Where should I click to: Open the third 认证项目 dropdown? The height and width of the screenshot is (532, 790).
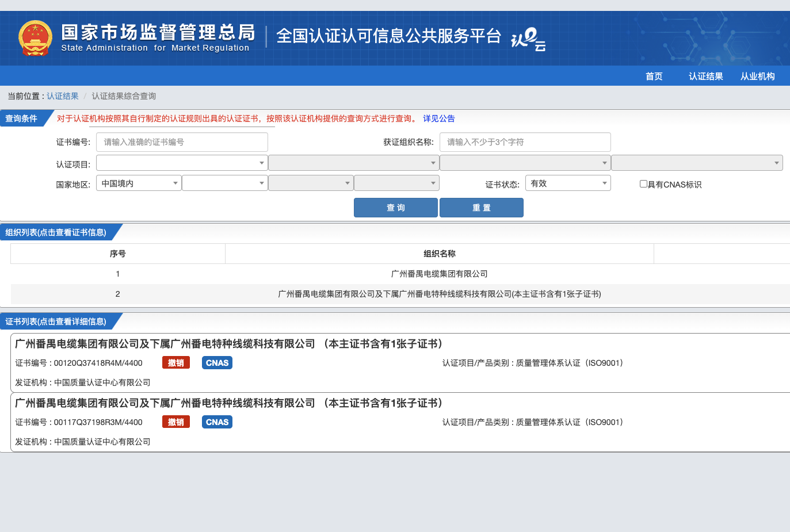point(525,163)
